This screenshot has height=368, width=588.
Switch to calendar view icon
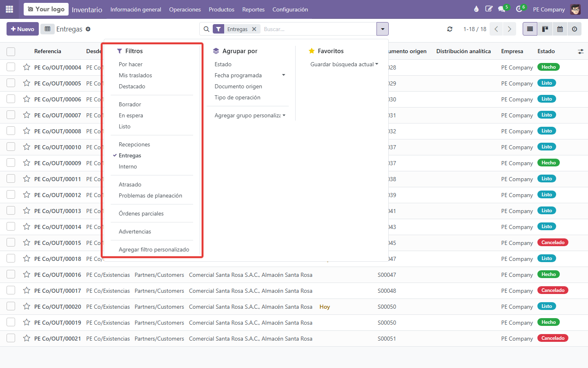(560, 29)
